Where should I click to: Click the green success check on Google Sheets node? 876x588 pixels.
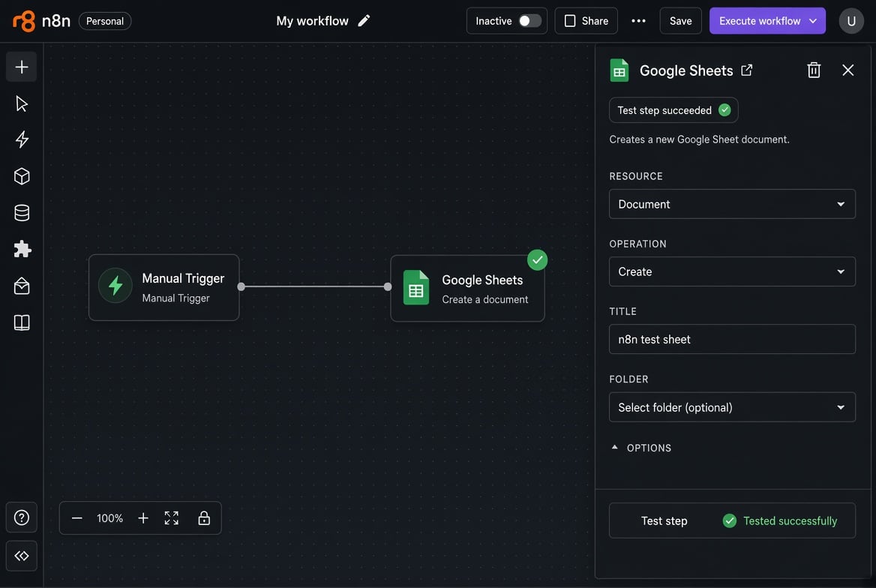(x=538, y=260)
